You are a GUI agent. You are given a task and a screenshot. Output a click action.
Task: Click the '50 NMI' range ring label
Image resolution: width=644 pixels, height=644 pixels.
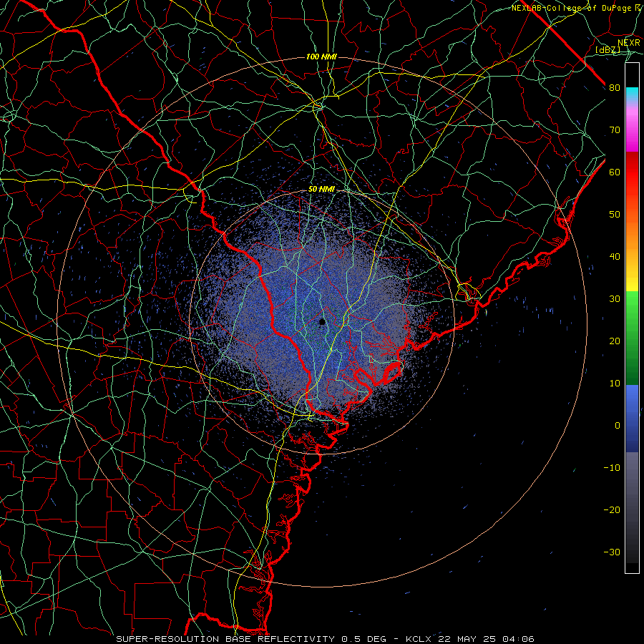click(321, 190)
